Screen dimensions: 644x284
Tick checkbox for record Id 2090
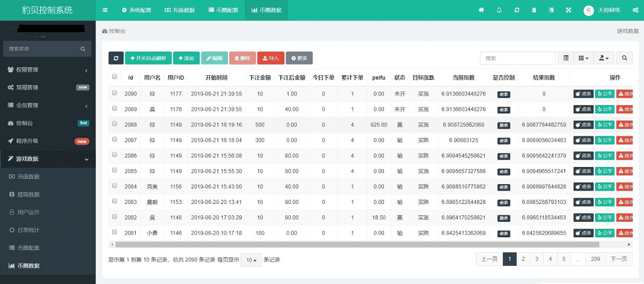point(114,93)
